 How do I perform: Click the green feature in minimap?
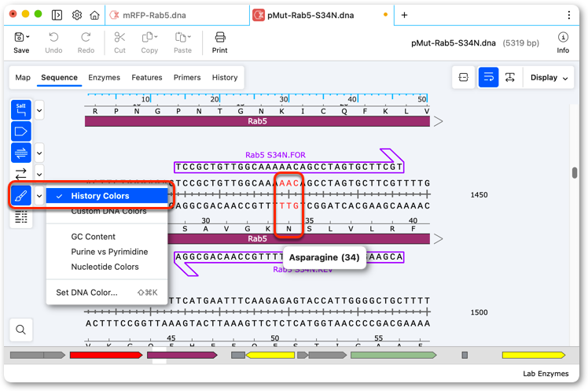pos(393,355)
